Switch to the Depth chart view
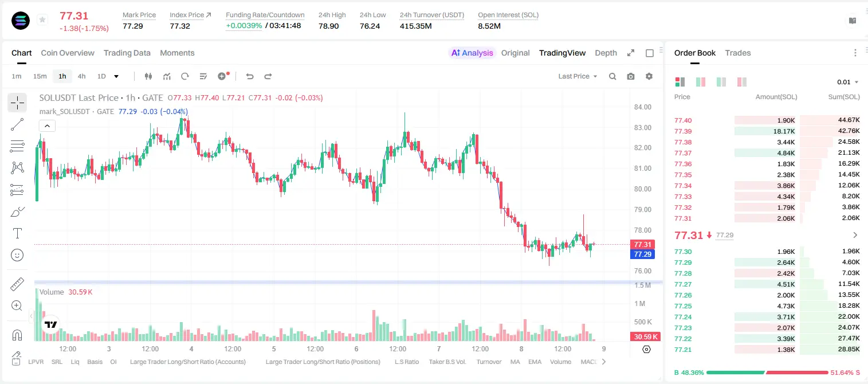Screen dimensions: 868x384 click(x=606, y=53)
